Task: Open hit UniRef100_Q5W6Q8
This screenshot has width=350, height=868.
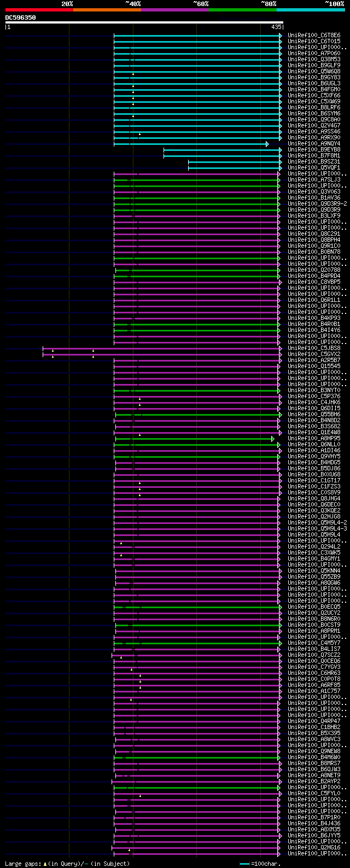Action: click(x=314, y=72)
